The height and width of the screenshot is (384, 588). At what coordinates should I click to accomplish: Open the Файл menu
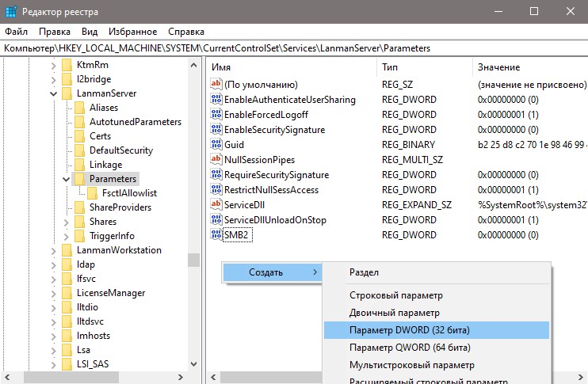16,32
